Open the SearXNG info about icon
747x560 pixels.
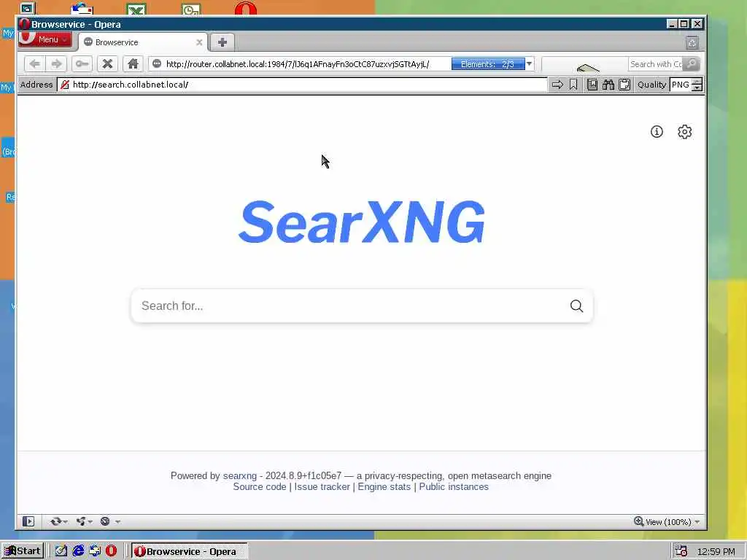pyautogui.click(x=657, y=132)
